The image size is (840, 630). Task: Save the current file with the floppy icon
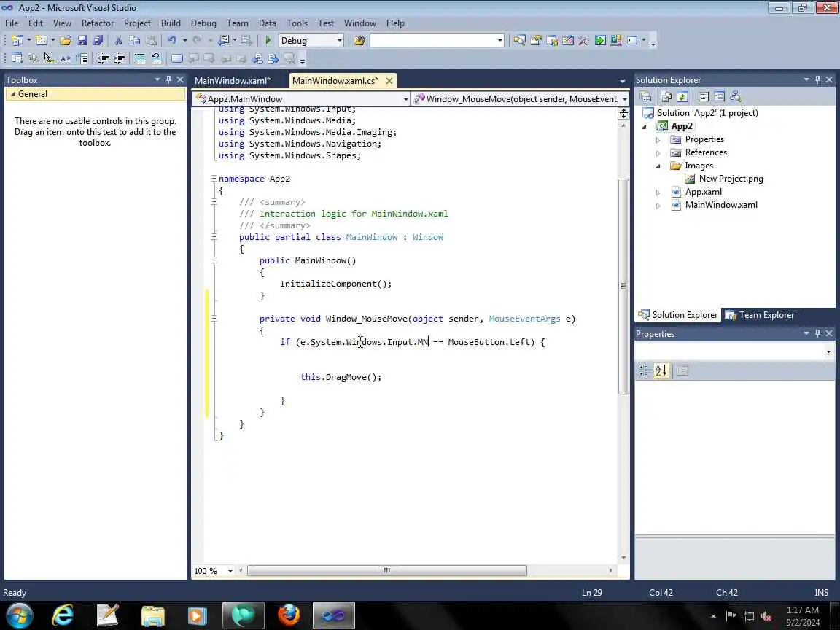click(82, 40)
